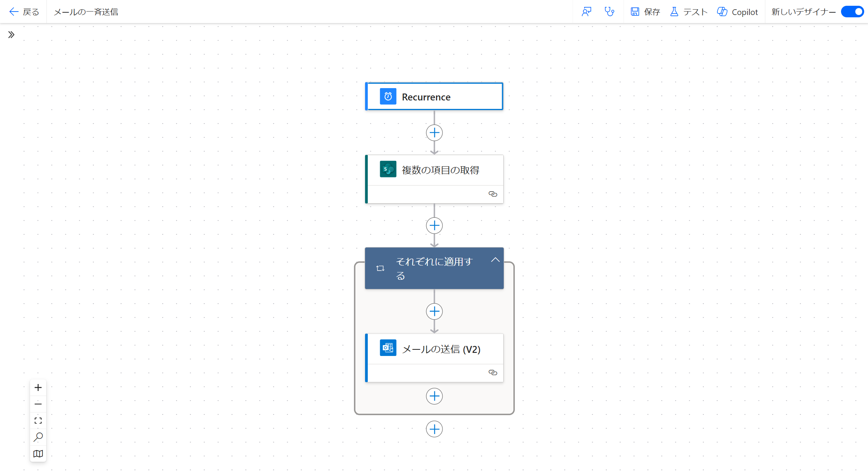Open the Copilot panel

click(x=737, y=12)
